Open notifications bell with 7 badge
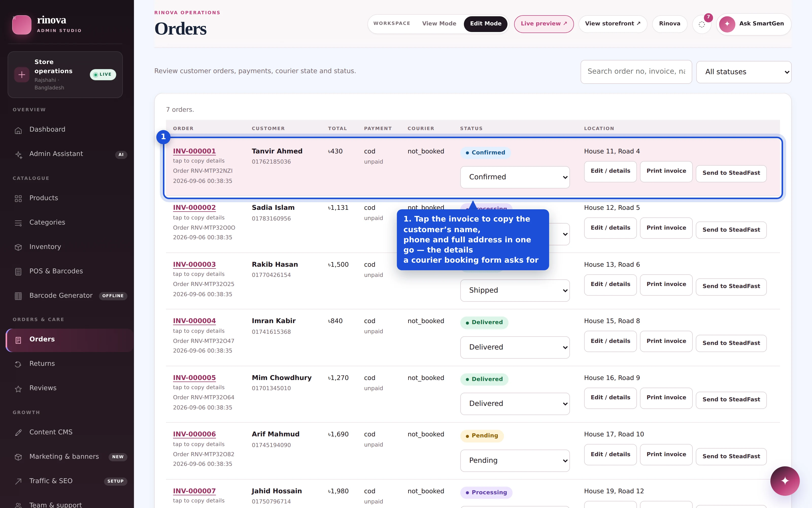The width and height of the screenshot is (812, 508). (702, 24)
